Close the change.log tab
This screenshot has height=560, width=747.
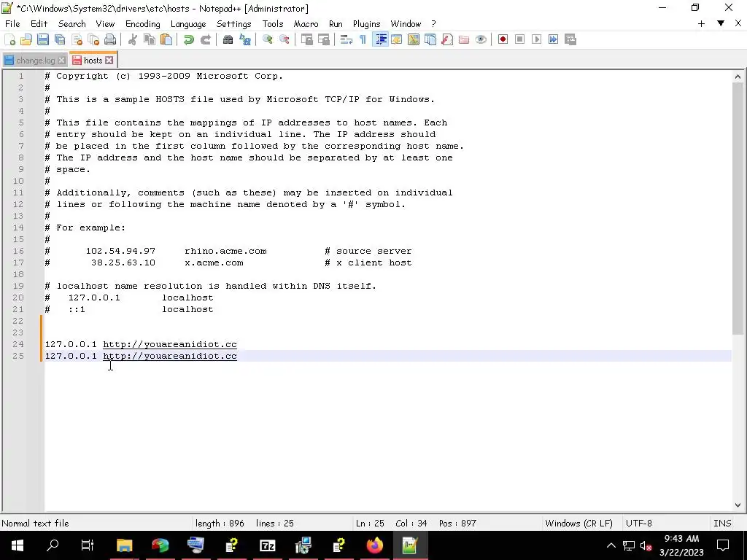[61, 61]
